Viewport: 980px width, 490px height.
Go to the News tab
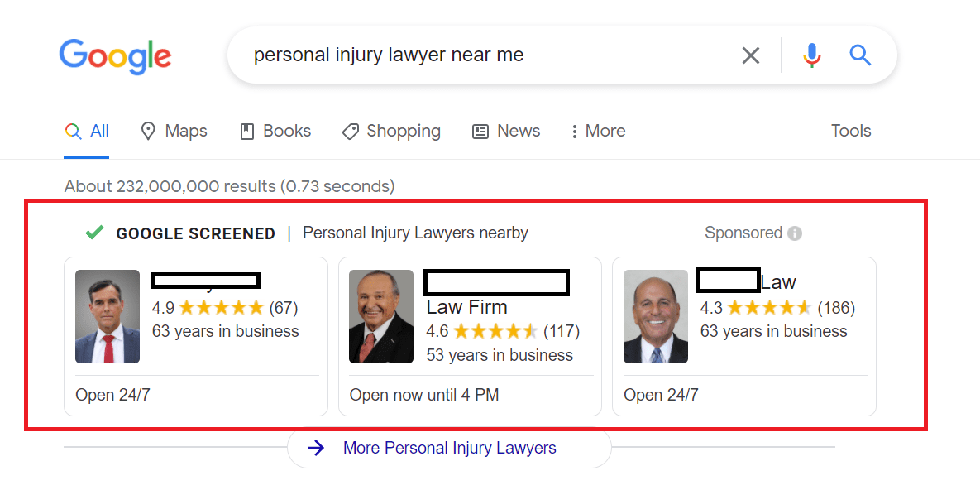(505, 131)
